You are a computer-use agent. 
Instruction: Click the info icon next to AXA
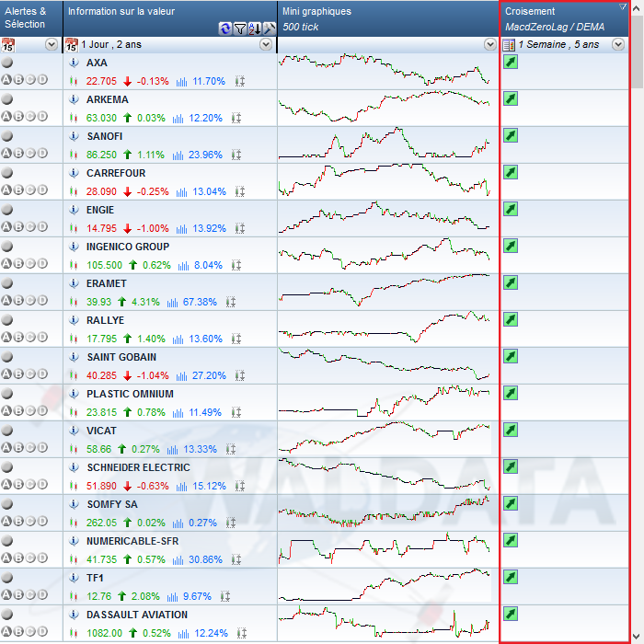74,63
